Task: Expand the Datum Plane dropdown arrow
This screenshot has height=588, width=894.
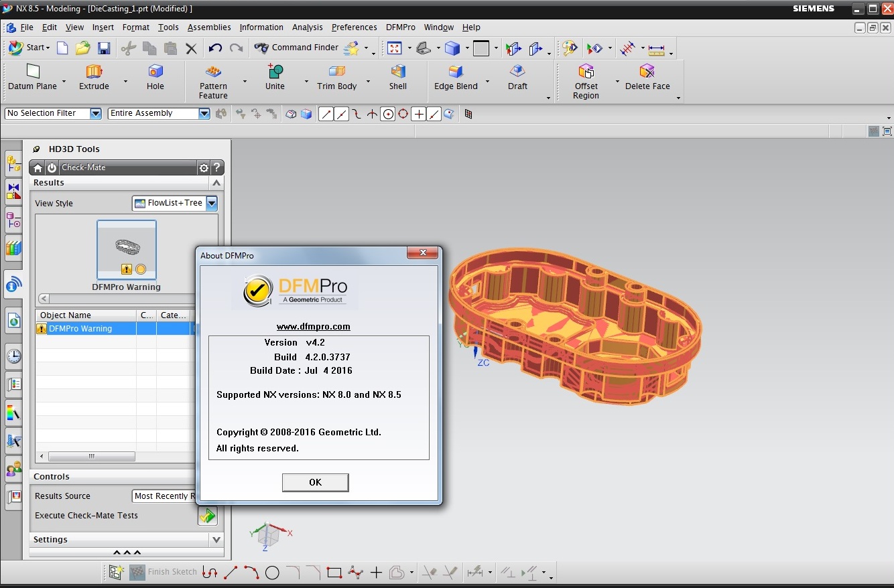Action: coord(64,82)
